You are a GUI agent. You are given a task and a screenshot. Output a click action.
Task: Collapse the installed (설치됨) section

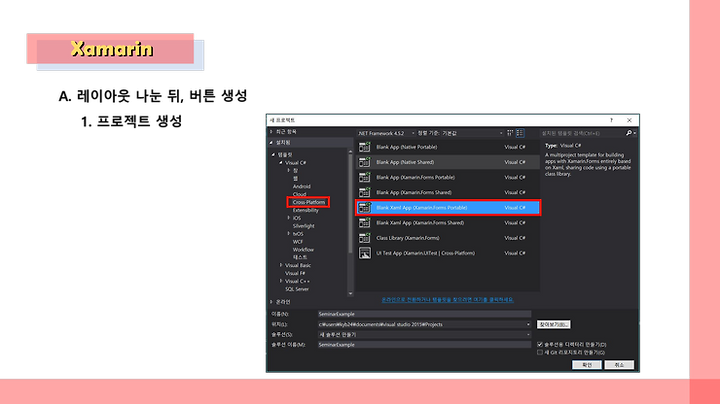pos(271,143)
